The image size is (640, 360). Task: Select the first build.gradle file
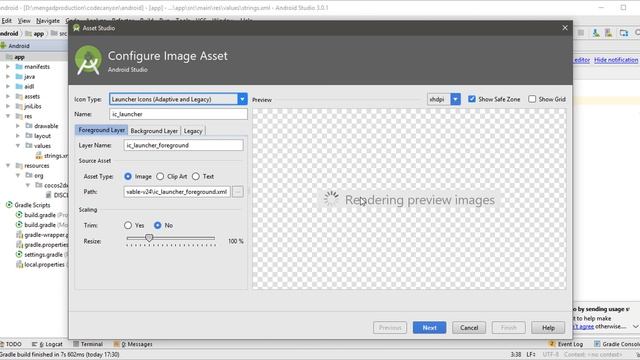40,215
